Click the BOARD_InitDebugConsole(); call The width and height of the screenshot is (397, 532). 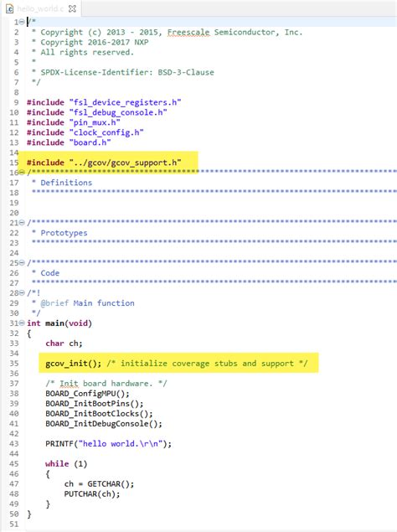coord(104,423)
